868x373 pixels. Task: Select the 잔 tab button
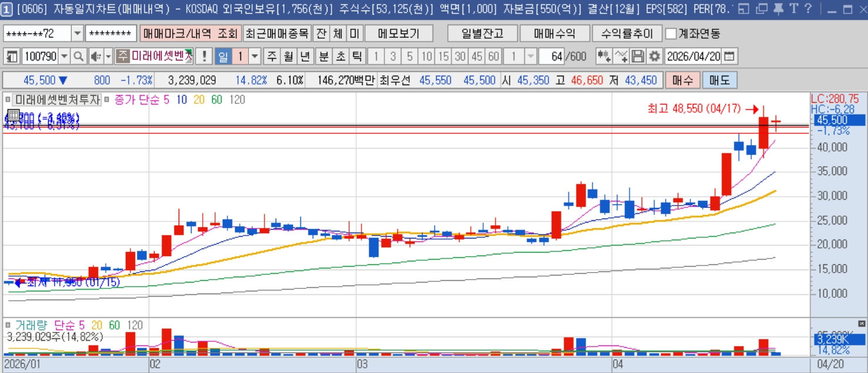pyautogui.click(x=321, y=33)
